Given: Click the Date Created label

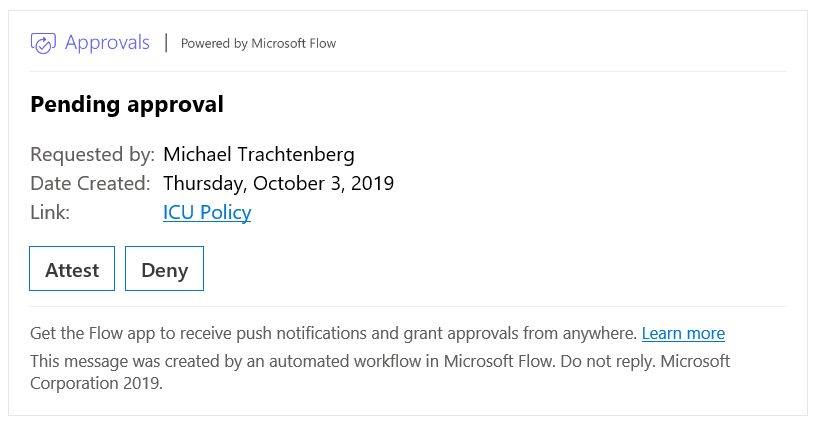Looking at the screenshot, I should (x=90, y=183).
